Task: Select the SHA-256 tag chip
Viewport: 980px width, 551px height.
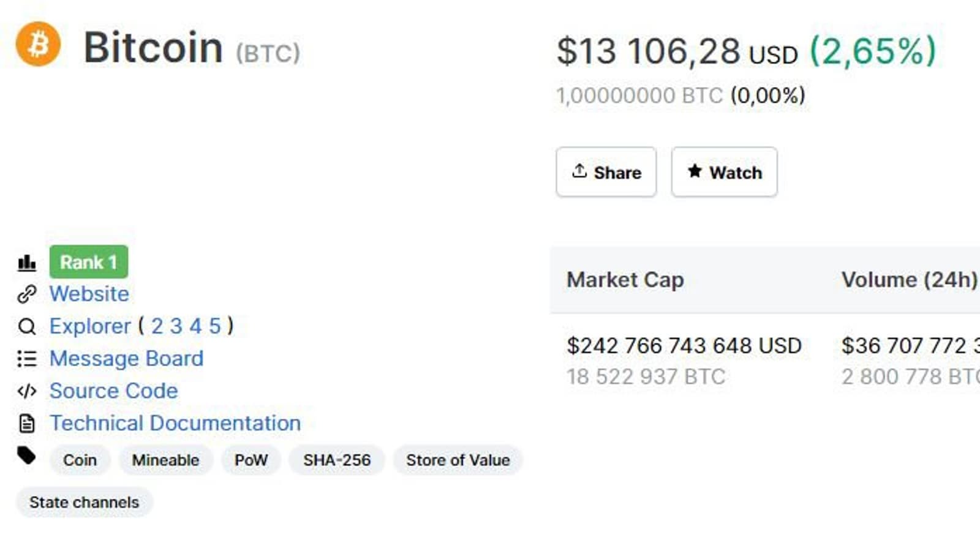Action: point(337,460)
